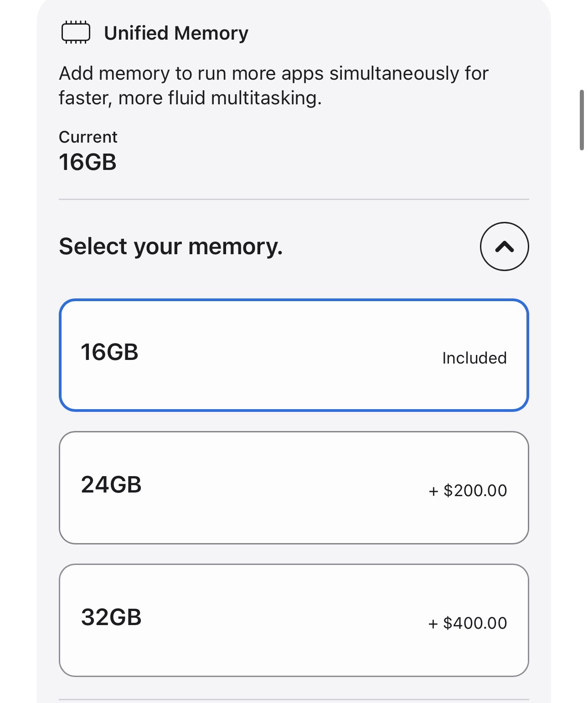Click the page scrollbar thumb
588x703 pixels.
click(x=582, y=120)
